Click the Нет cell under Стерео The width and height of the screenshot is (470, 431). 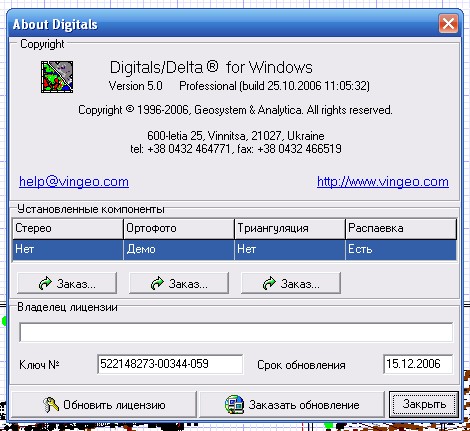click(68, 250)
